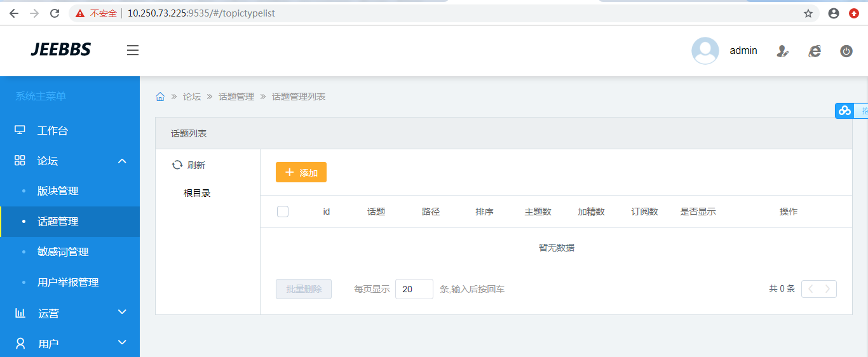Click the 订阅数 column header
This screenshot has height=357, width=868.
coord(645,212)
